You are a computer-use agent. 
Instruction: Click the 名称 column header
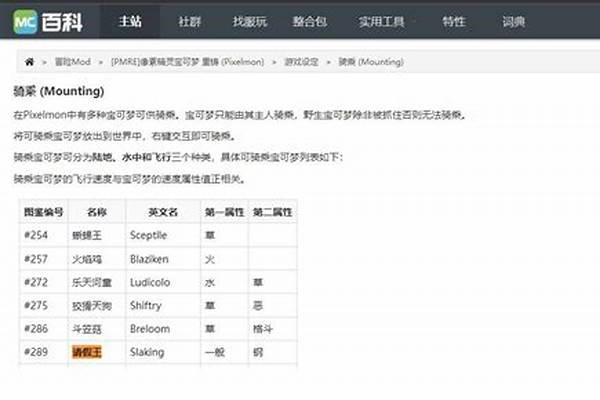coord(97,212)
